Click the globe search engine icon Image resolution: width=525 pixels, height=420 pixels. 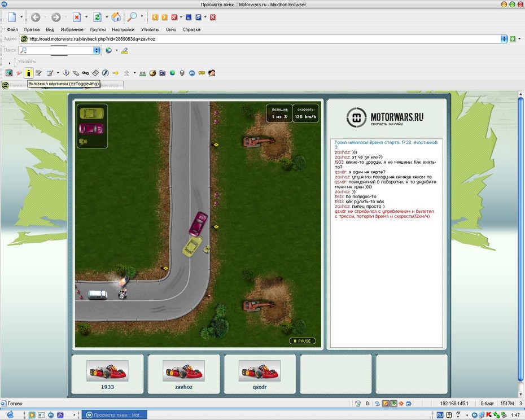pos(108,50)
